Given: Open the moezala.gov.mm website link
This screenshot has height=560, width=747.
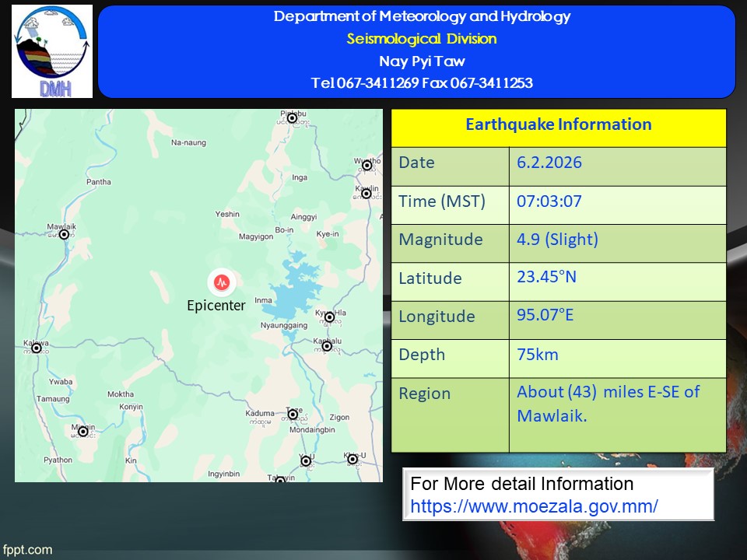Looking at the screenshot, I should coord(534,506).
